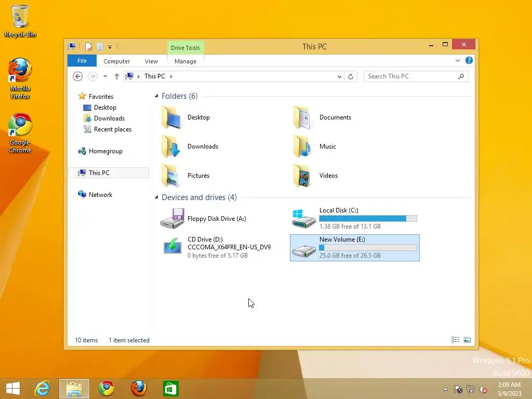The height and width of the screenshot is (399, 532).
Task: Click the system icon in title bar
Action: (72, 46)
